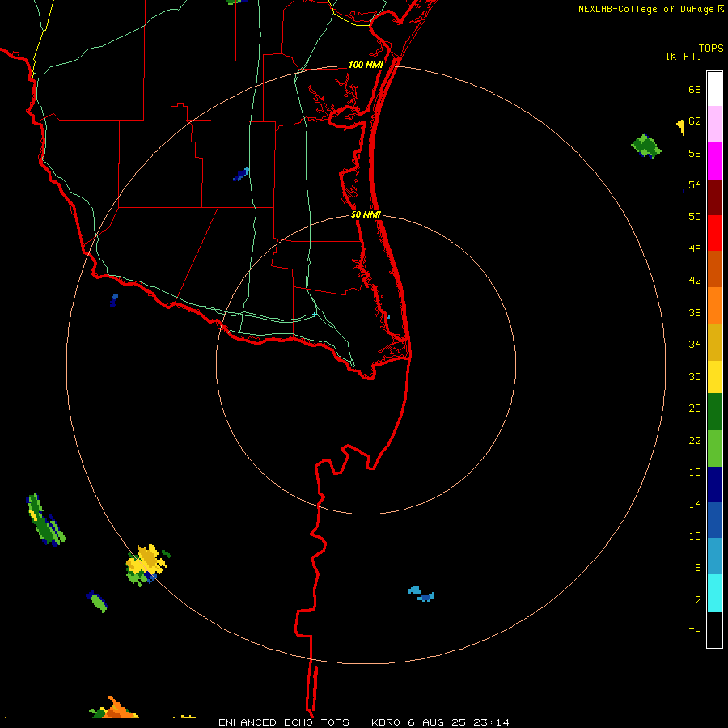Click the "50" legend value
The height and width of the screenshot is (728, 728).
695,217
